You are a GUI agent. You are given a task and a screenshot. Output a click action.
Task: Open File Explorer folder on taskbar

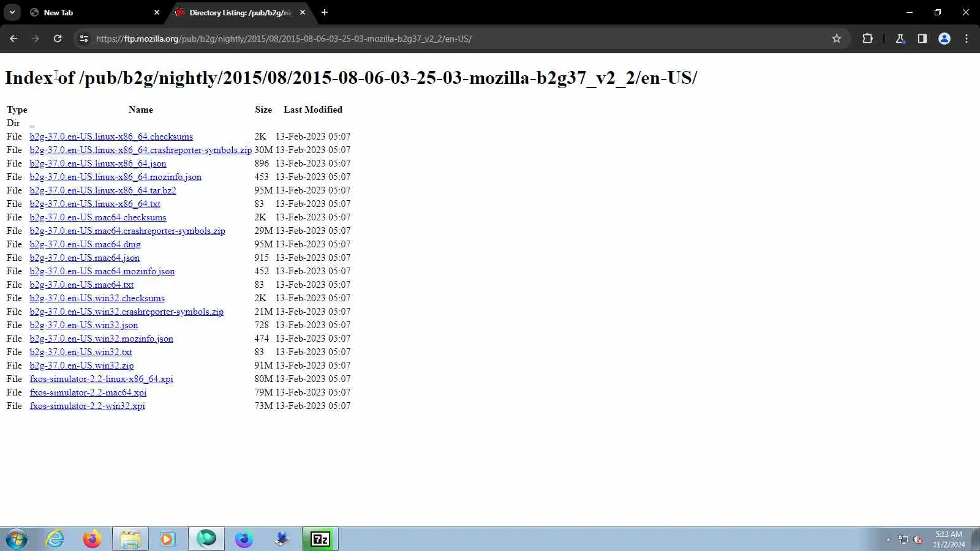pos(130,539)
